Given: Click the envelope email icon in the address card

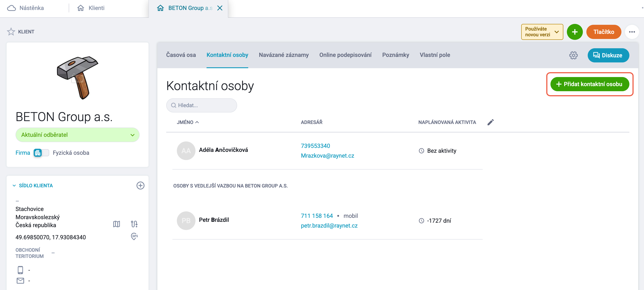Looking at the screenshot, I should (x=20, y=281).
